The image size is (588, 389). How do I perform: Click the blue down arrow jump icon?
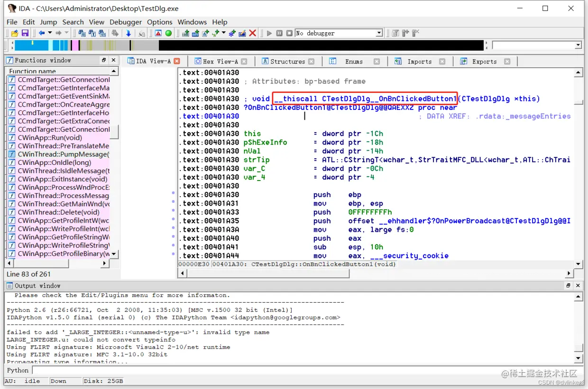point(128,33)
